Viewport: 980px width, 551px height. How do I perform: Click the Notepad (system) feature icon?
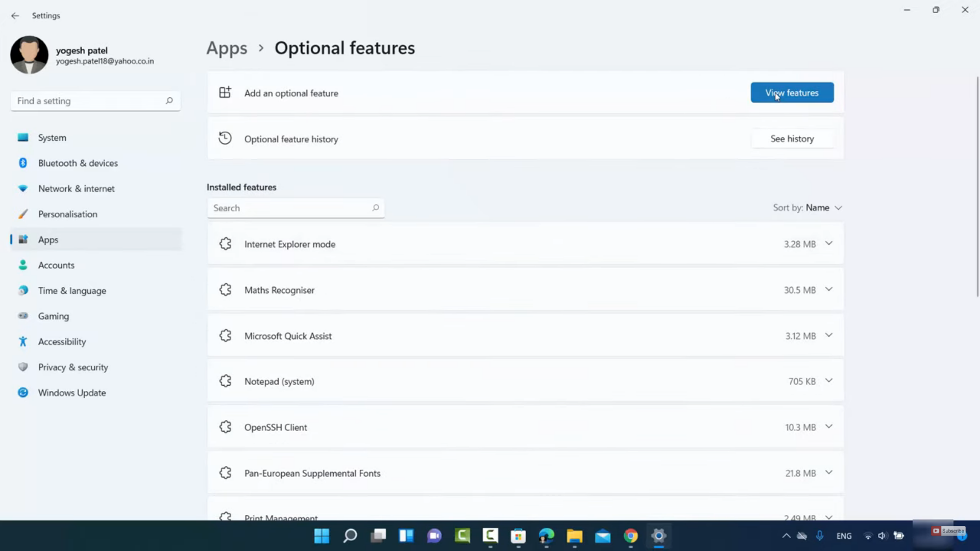pyautogui.click(x=225, y=381)
